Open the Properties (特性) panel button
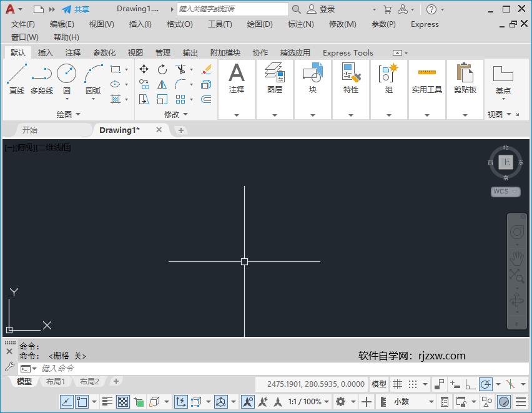This screenshot has height=413, width=532. pyautogui.click(x=351, y=89)
